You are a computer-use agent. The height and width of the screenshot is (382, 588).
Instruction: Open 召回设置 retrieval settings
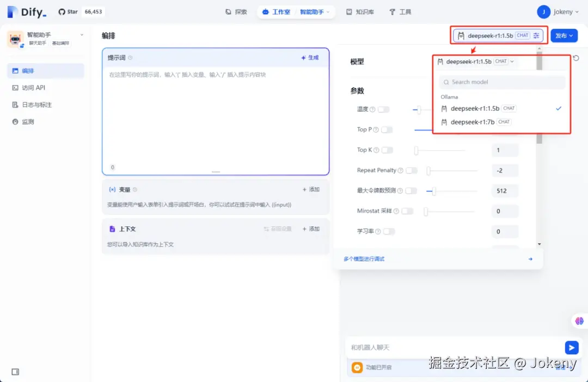pyautogui.click(x=278, y=229)
